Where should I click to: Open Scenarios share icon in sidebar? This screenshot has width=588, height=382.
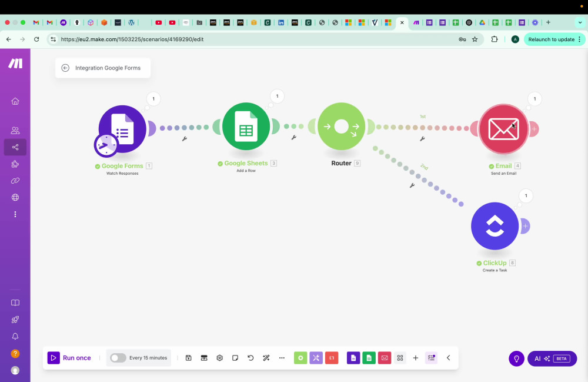tap(15, 147)
